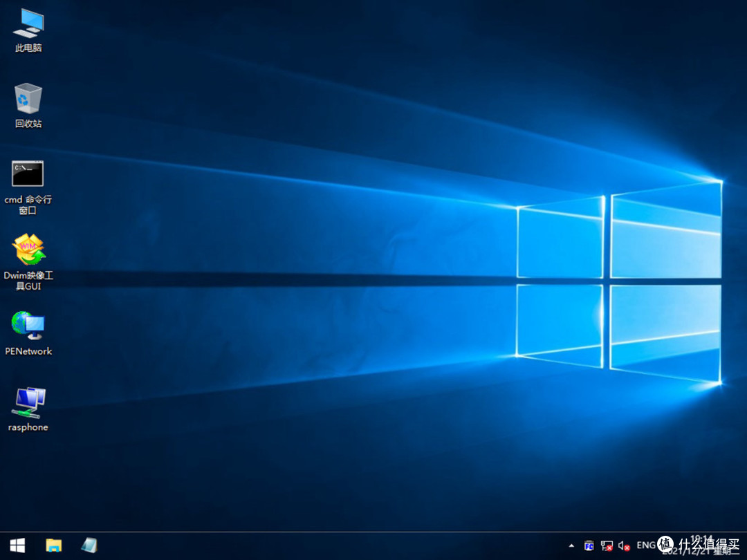Click the date 2021/12/21 in the taskbar
The height and width of the screenshot is (560, 747).
click(x=699, y=550)
